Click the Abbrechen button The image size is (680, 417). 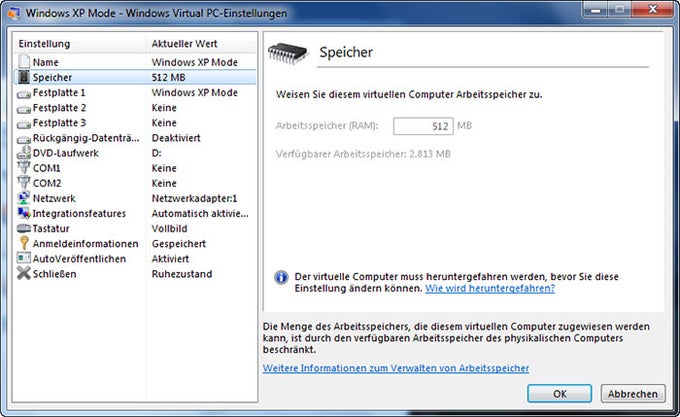pyautogui.click(x=633, y=394)
